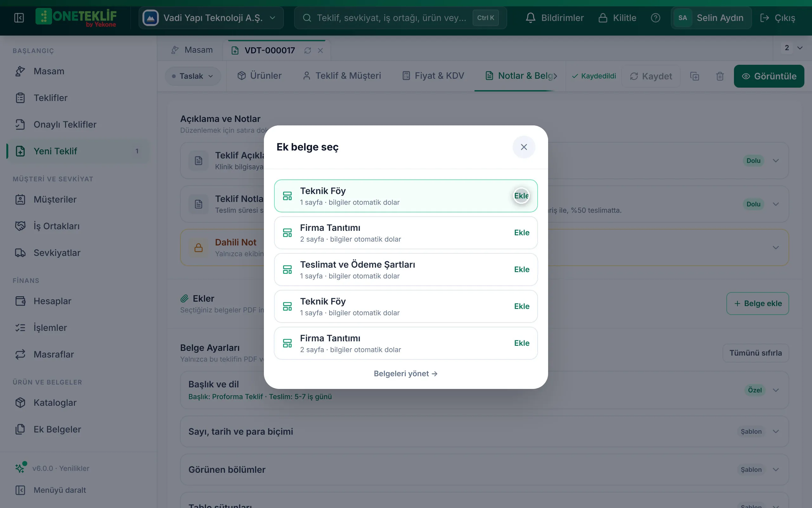Click Çıkış logout button

(778, 18)
